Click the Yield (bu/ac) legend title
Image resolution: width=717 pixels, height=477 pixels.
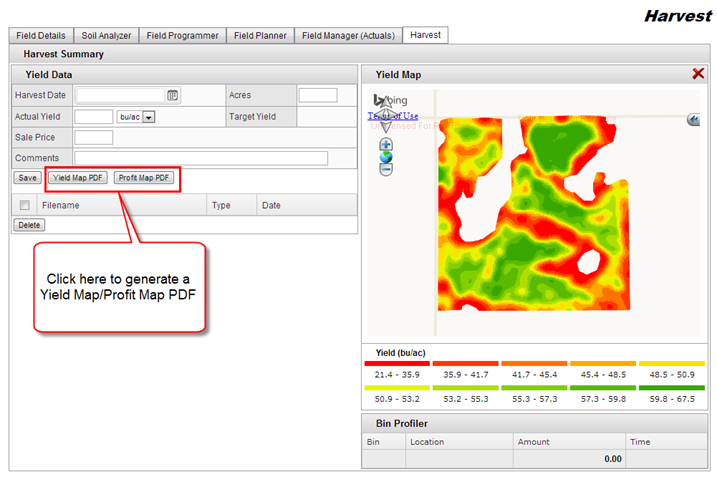point(401,353)
